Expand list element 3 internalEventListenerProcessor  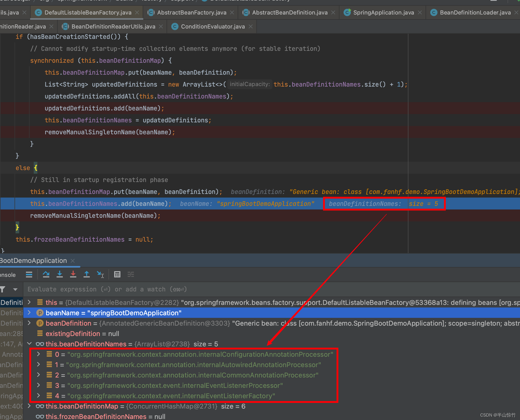(38, 385)
